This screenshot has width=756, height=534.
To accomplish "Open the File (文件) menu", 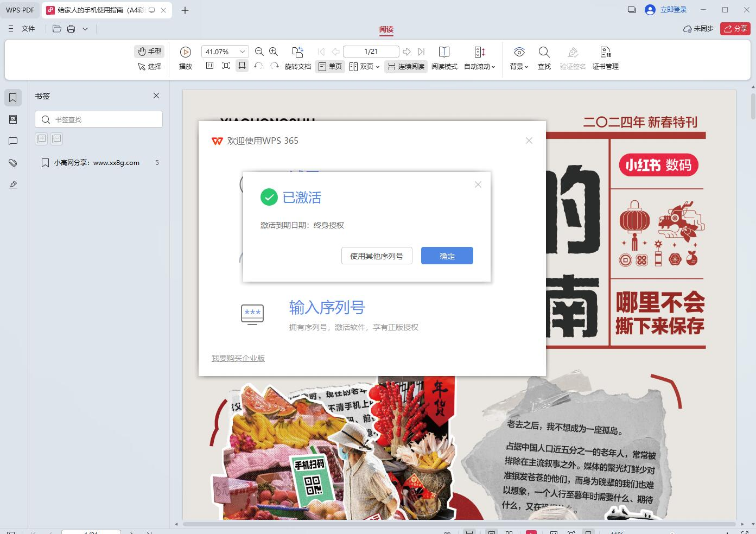I will point(28,29).
